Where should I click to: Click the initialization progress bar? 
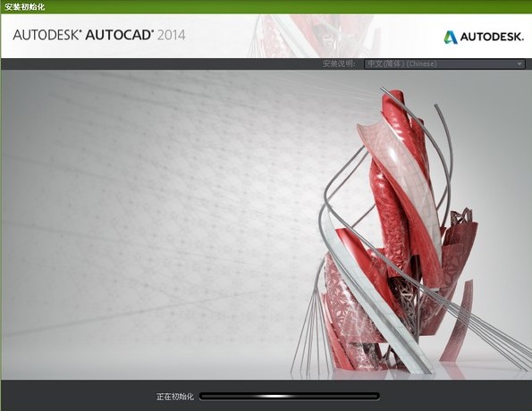click(290, 396)
